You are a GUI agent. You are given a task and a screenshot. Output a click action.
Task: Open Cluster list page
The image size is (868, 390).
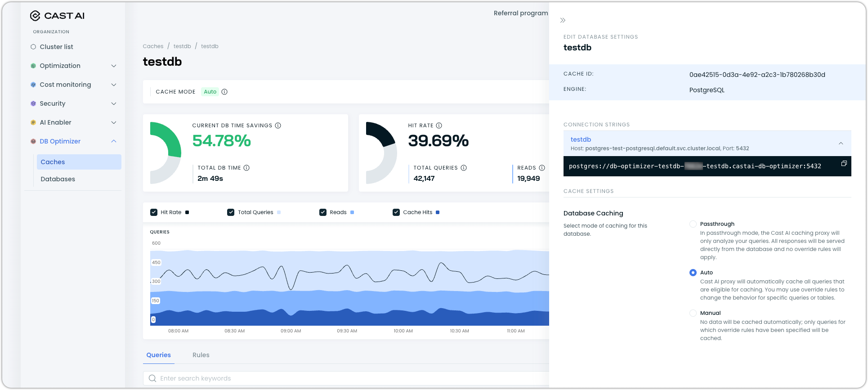pyautogui.click(x=56, y=47)
